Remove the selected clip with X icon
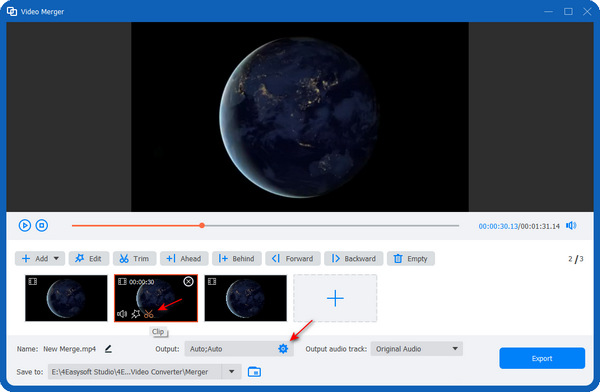 pyautogui.click(x=188, y=281)
